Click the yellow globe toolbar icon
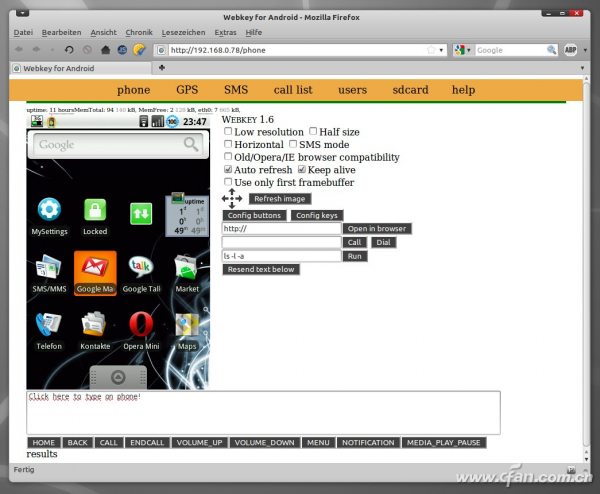600x494 pixels. pos(139,50)
